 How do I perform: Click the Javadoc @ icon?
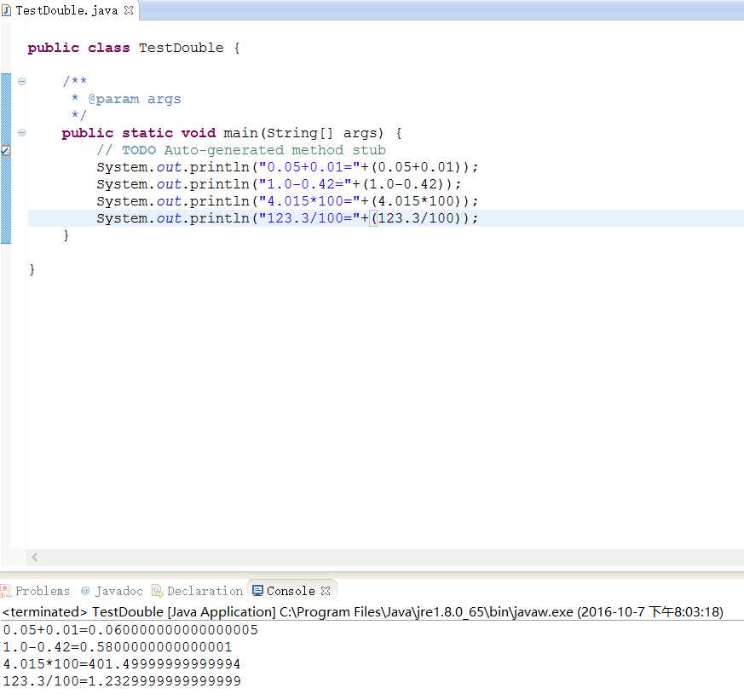point(85,591)
